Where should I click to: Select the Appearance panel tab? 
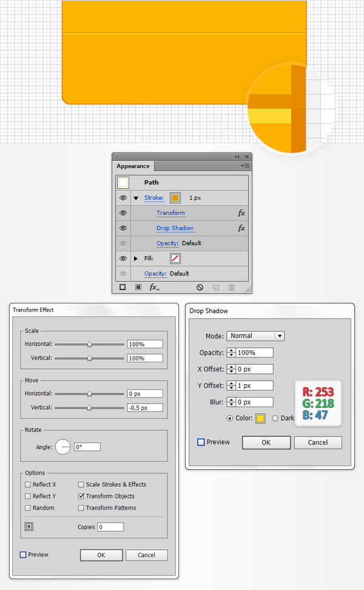point(133,166)
